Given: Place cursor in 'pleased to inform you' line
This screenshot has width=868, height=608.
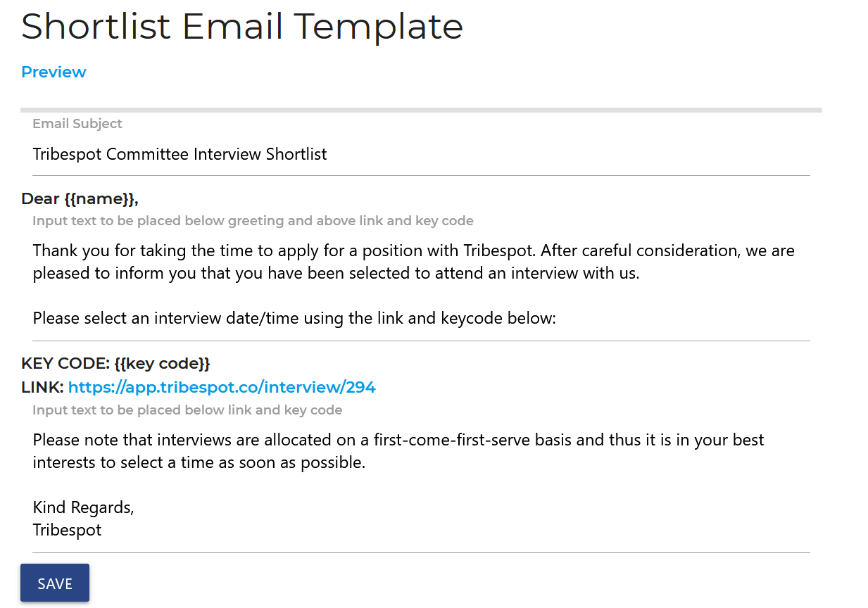Looking at the screenshot, I should [336, 274].
